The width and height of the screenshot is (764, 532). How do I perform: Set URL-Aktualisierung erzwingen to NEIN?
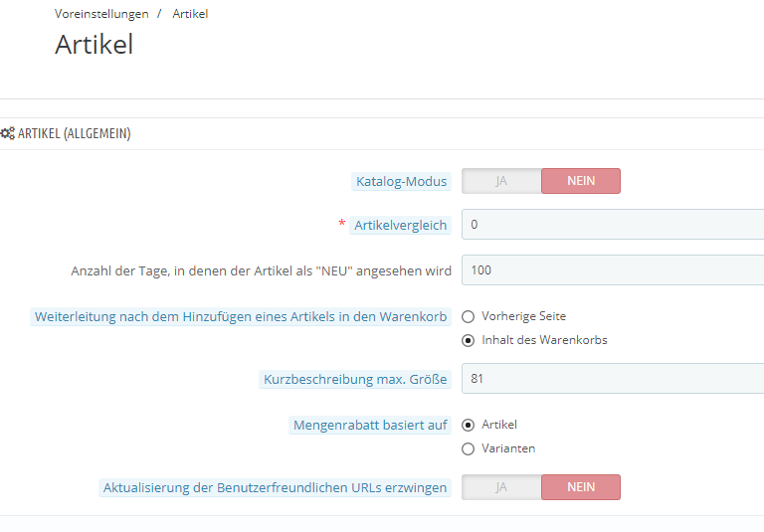[x=581, y=487]
